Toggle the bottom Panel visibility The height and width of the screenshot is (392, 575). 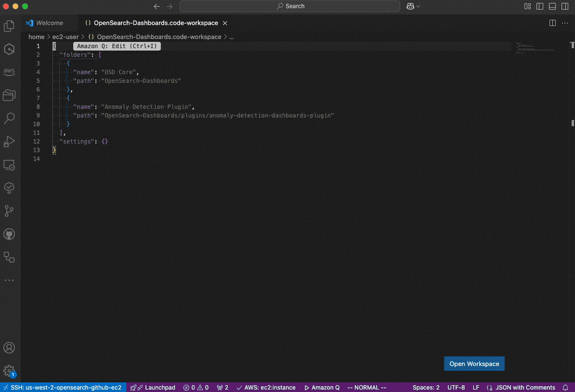click(x=552, y=6)
